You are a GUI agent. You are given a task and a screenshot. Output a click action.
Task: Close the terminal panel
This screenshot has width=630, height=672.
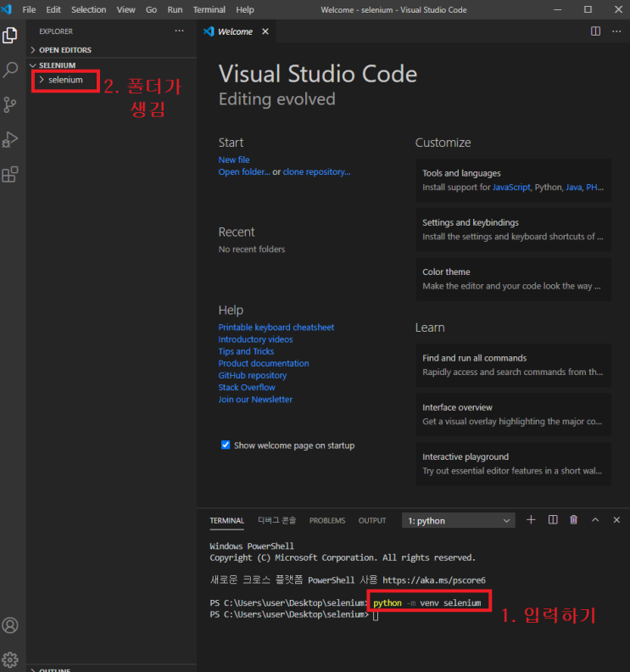(616, 520)
